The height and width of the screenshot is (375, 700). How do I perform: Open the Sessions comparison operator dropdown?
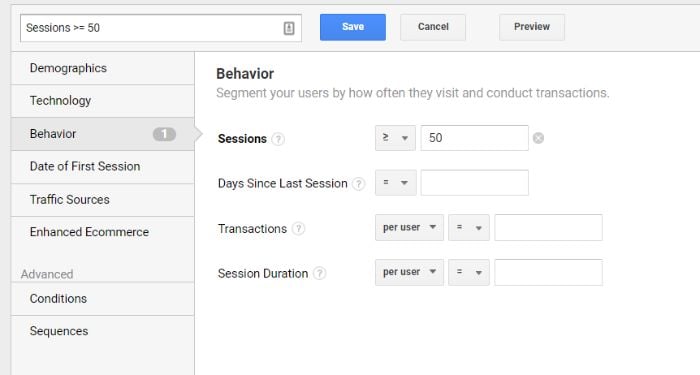[x=395, y=138]
